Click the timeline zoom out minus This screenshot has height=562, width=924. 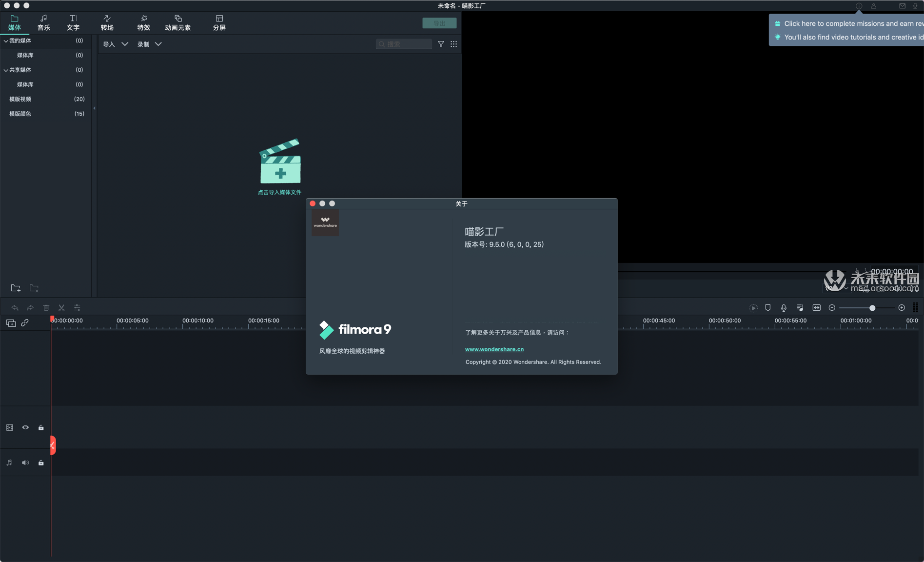(832, 308)
